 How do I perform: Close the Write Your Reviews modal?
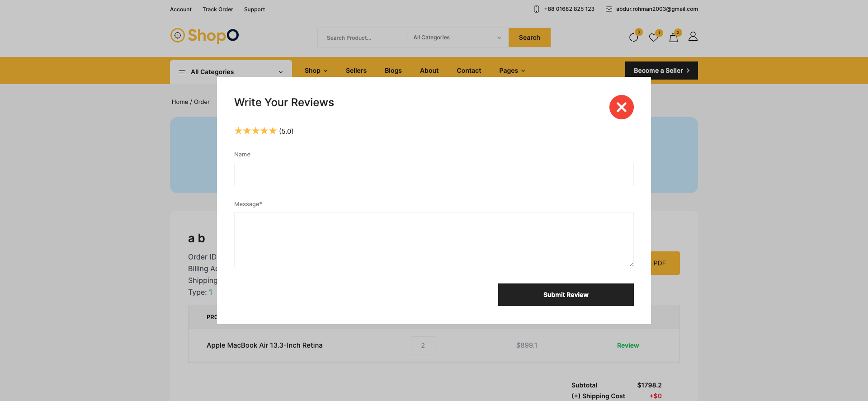(621, 107)
